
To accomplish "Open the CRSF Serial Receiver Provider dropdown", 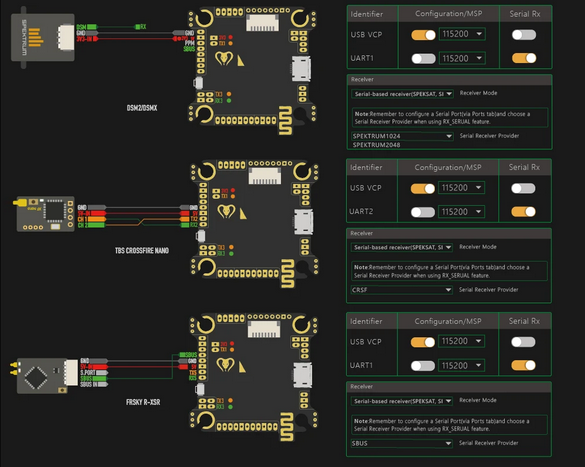I will coord(401,290).
